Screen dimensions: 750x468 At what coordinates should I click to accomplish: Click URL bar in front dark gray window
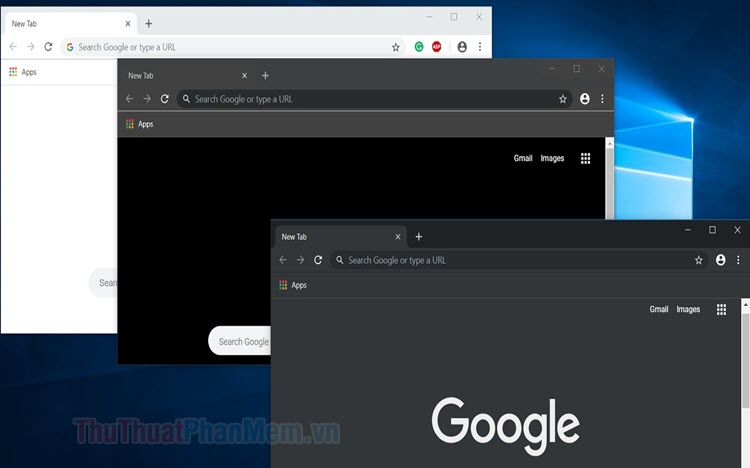[x=519, y=260]
